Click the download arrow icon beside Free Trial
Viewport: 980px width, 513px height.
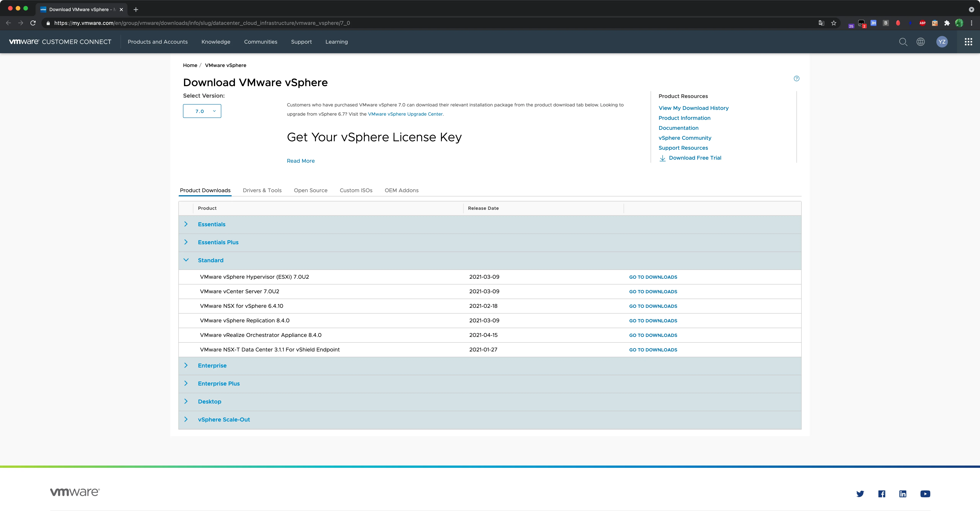pyautogui.click(x=662, y=158)
